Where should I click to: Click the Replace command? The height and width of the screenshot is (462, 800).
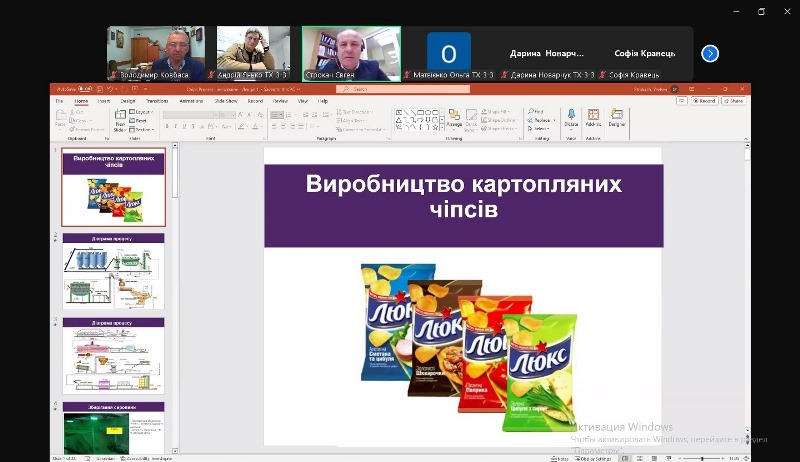[539, 120]
